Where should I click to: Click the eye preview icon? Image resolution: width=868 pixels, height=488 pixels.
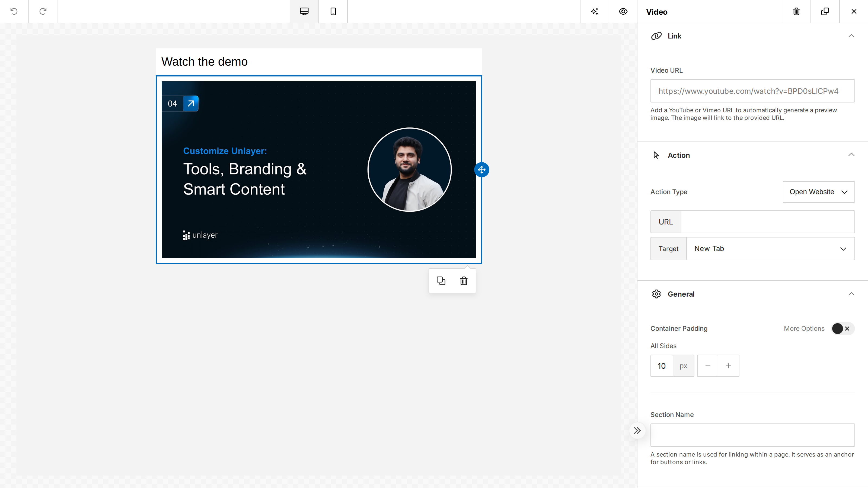[623, 11]
